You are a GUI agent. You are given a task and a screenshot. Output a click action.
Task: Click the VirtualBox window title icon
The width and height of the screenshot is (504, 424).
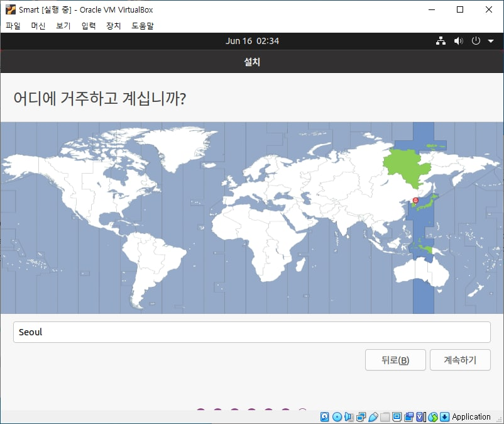pyautogui.click(x=10, y=9)
